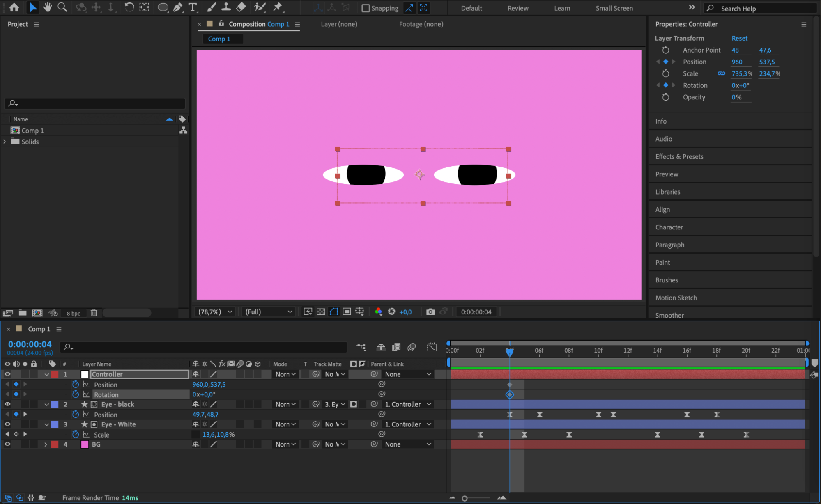This screenshot has height=504, width=821.
Task: Switch to the Review workspace
Action: click(517, 8)
